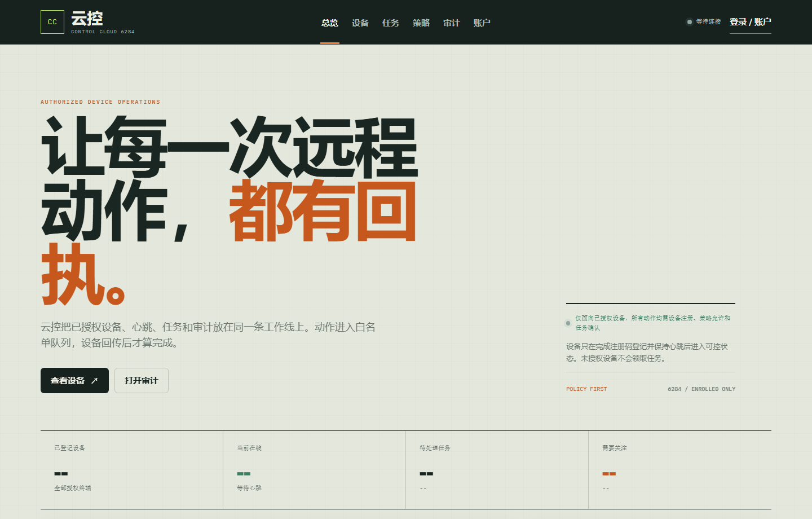Open the 登录 / 账户 link

(751, 22)
